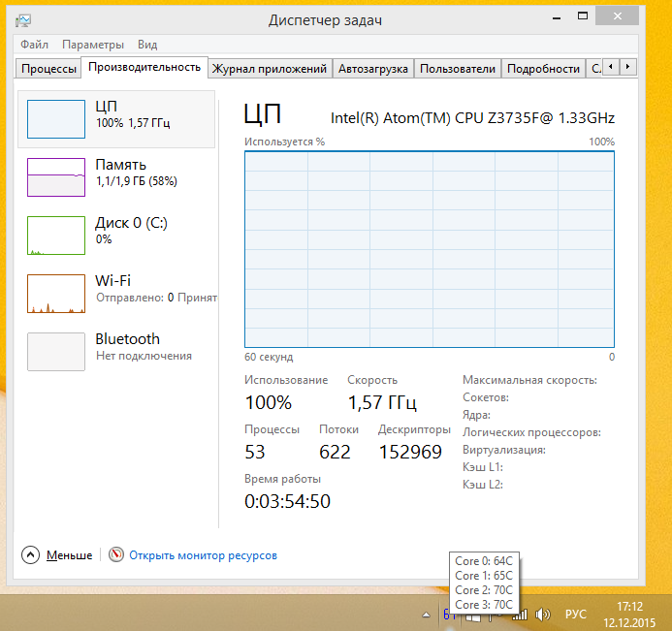Click the Максимальная скорость label

[529, 380]
